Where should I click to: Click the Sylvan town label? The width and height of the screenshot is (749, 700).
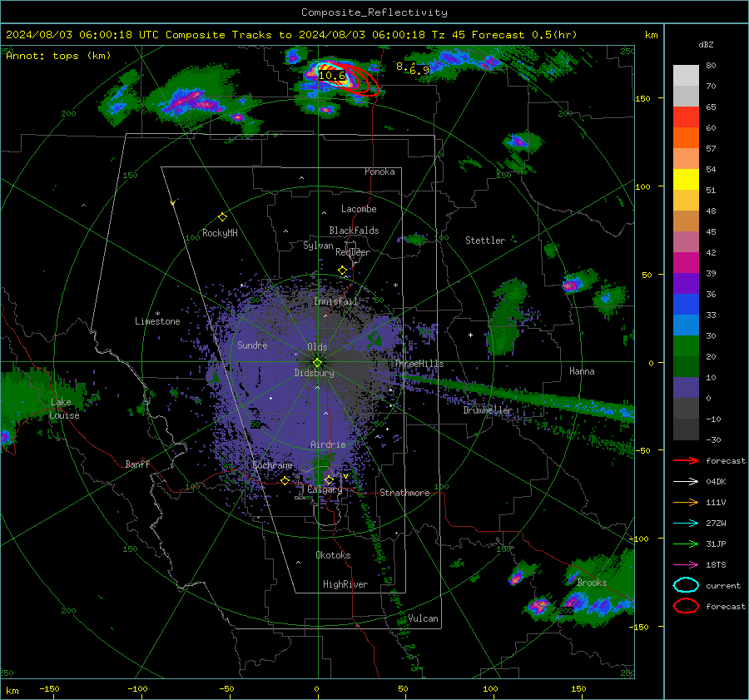pos(318,246)
